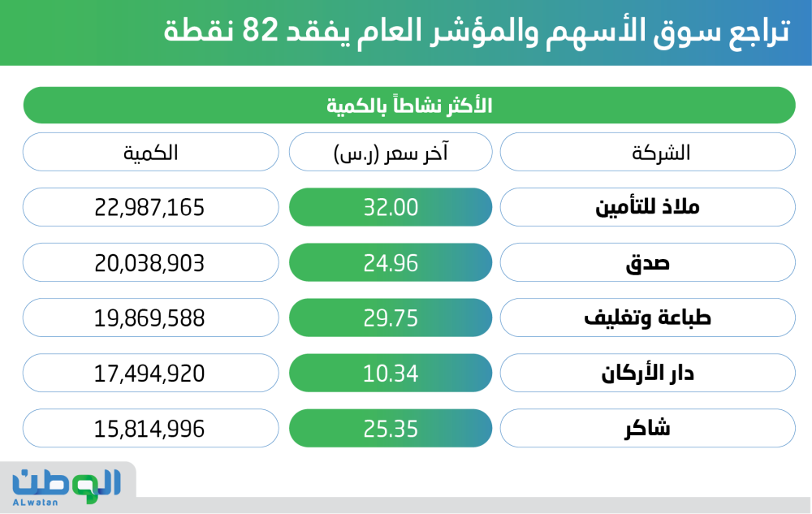812x514 pixels.
Task: Click the 20,038,903 quantity cell
Action: 151,262
